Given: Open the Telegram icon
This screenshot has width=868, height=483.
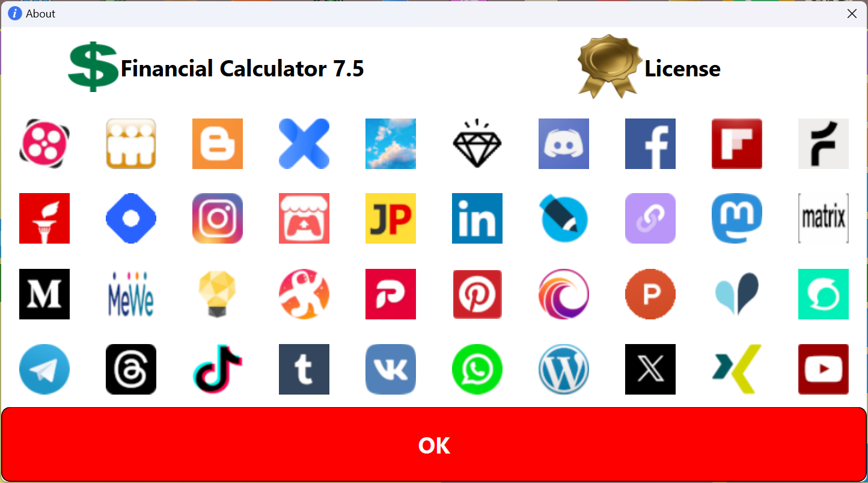Looking at the screenshot, I should pos(44,369).
